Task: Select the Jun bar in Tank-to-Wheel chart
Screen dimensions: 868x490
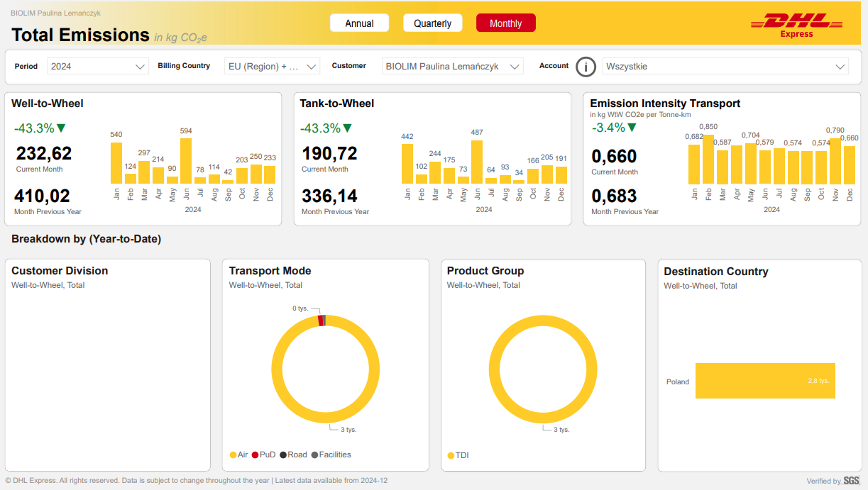Action: pyautogui.click(x=477, y=162)
